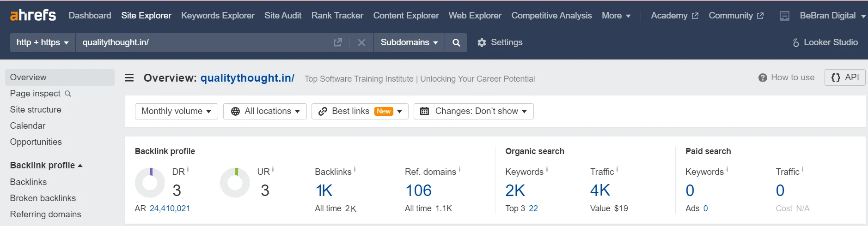
Task: Toggle the hamburger sidebar menu icon
Action: pos(129,78)
